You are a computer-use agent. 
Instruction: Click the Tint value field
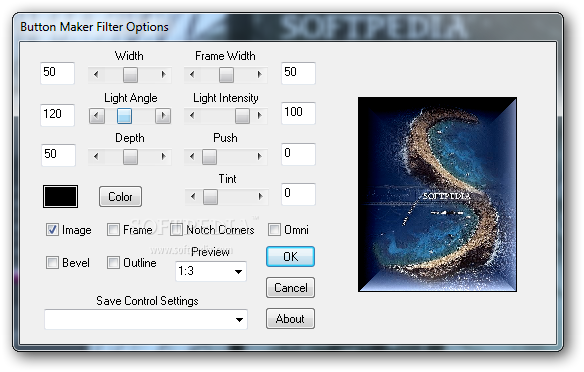point(298,194)
